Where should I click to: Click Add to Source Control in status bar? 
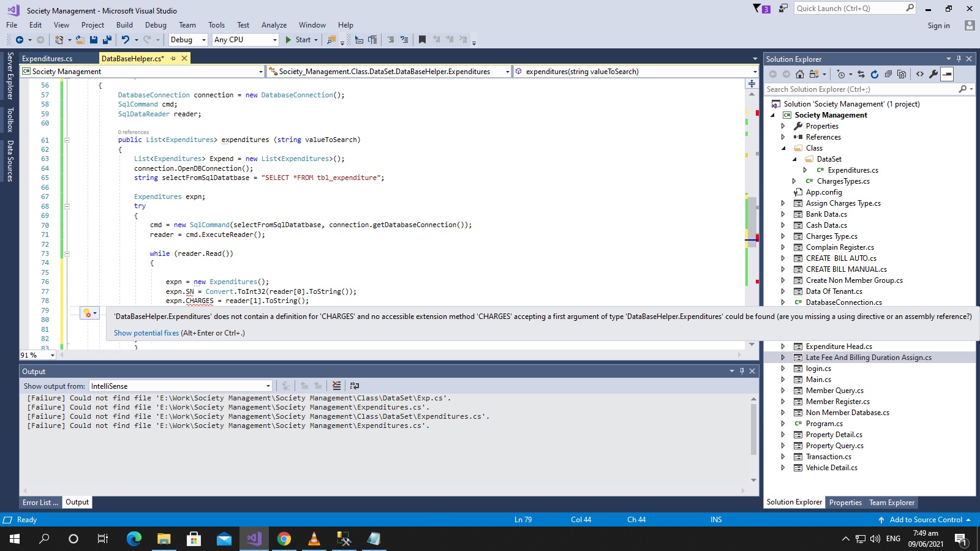coord(925,520)
